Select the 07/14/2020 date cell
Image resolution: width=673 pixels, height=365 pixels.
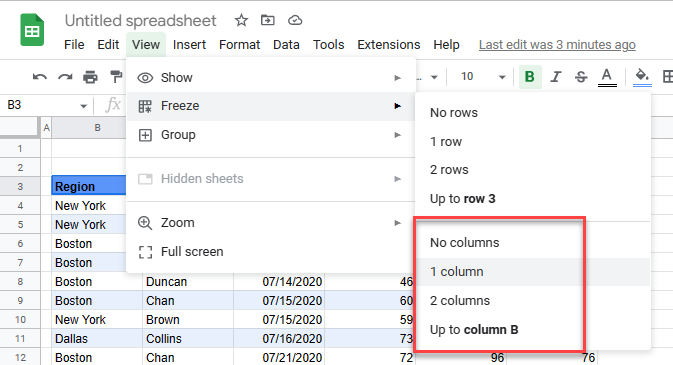coord(279,282)
